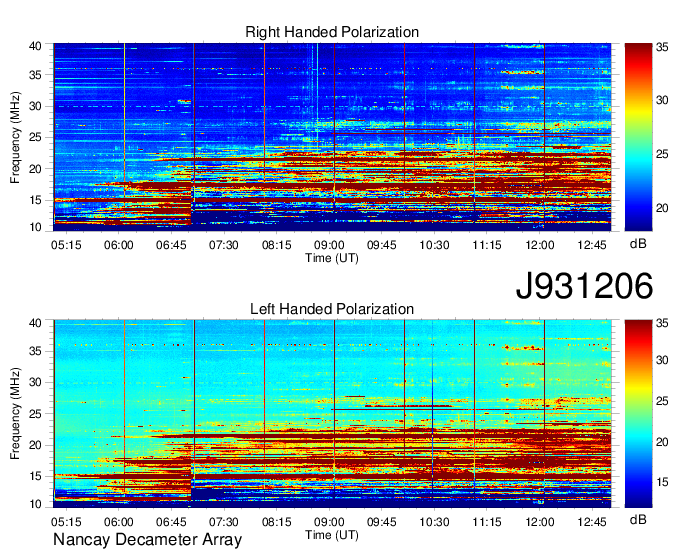Screen dimensions: 680x552
Task: Click the 10 MHz frequency tick on Left Handed plot
Action: coord(35,504)
